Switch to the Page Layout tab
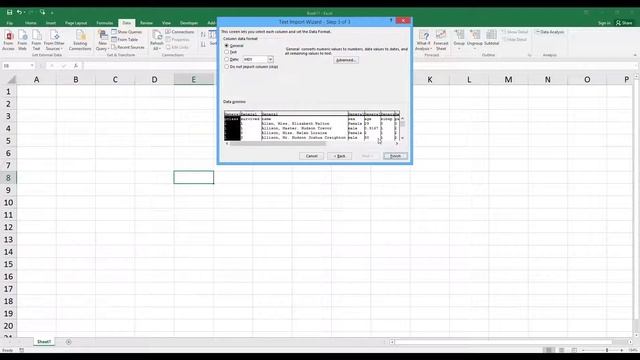The height and width of the screenshot is (360, 640). pyautogui.click(x=76, y=23)
